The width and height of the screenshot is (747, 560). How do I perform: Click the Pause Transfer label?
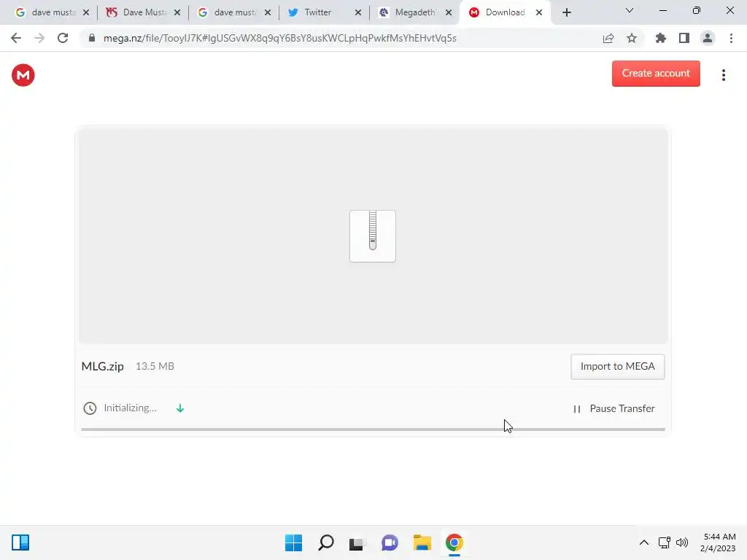pos(622,408)
